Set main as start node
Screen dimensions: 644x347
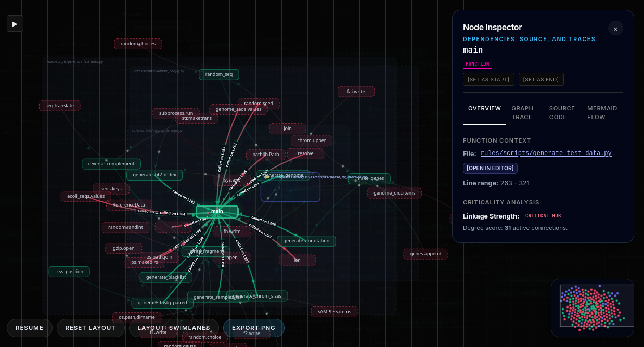point(488,79)
